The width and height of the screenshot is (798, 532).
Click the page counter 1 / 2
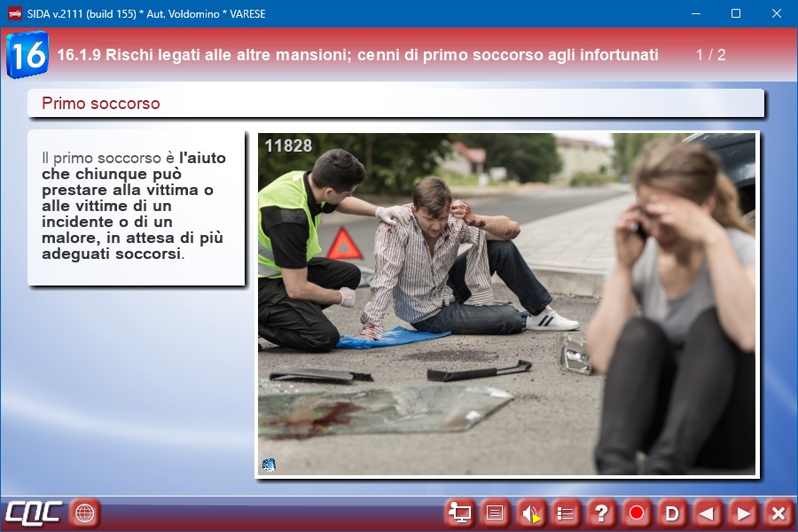click(710, 55)
